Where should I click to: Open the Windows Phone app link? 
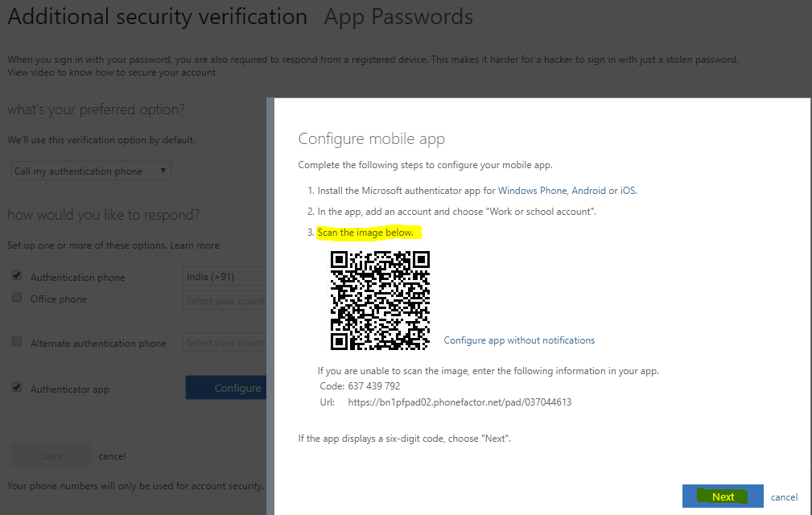point(532,191)
